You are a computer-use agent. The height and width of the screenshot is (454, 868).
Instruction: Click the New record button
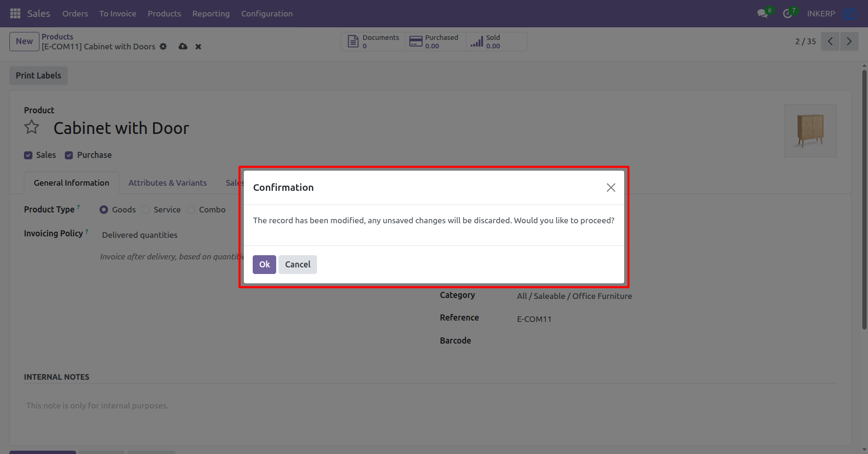pyautogui.click(x=24, y=41)
